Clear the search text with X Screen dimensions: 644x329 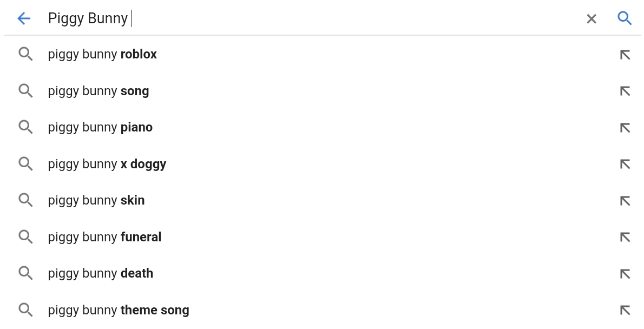click(x=592, y=19)
